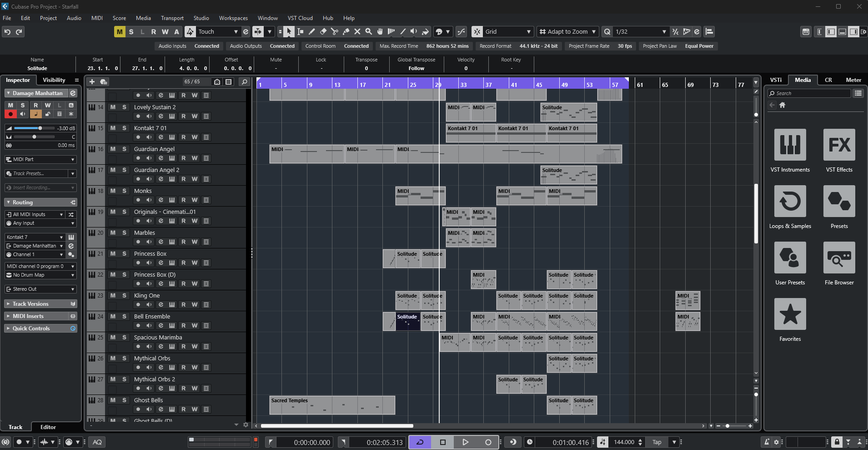Viewport: 868px width, 450px height.
Task: Click the Tap tempo button
Action: point(657,442)
